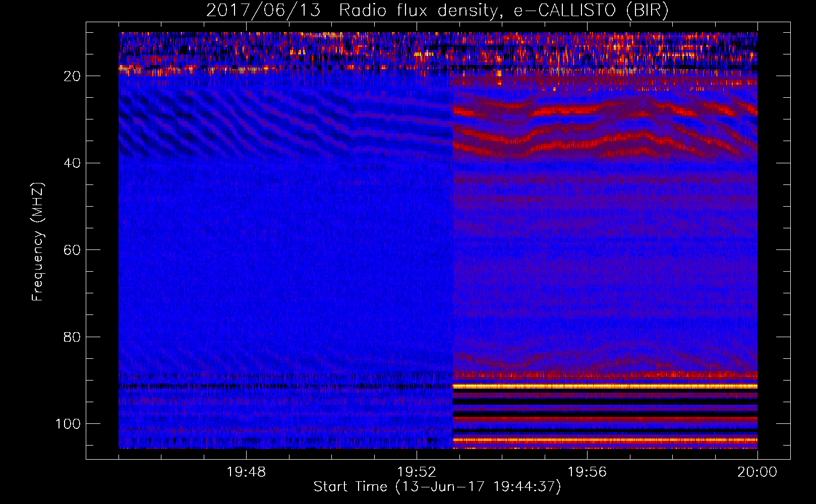Image resolution: width=816 pixels, height=504 pixels.
Task: Click the 19:56 time tick label
Action: coord(587,472)
